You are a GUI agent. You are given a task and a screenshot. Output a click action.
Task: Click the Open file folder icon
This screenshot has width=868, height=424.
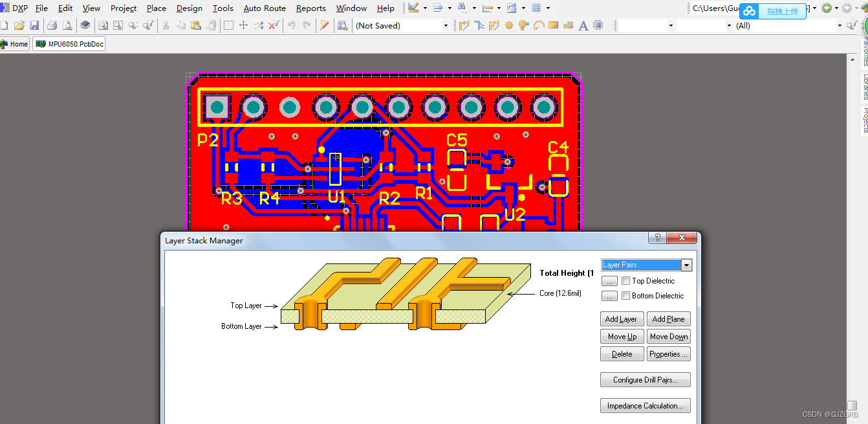click(x=19, y=25)
